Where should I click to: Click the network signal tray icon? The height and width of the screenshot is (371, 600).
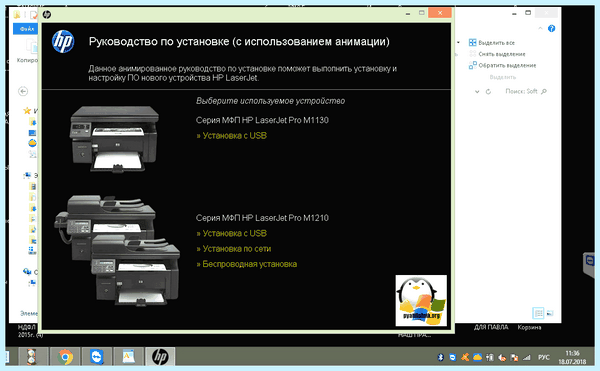527,357
